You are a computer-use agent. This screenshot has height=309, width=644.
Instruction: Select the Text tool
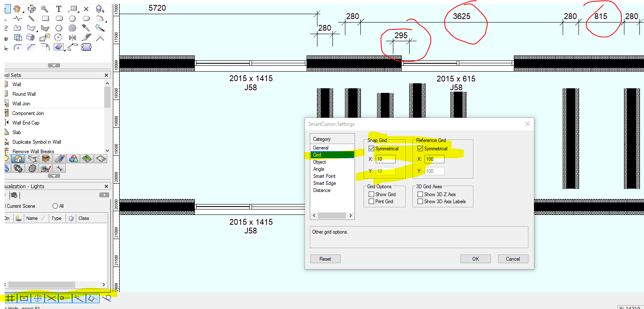tap(59, 9)
